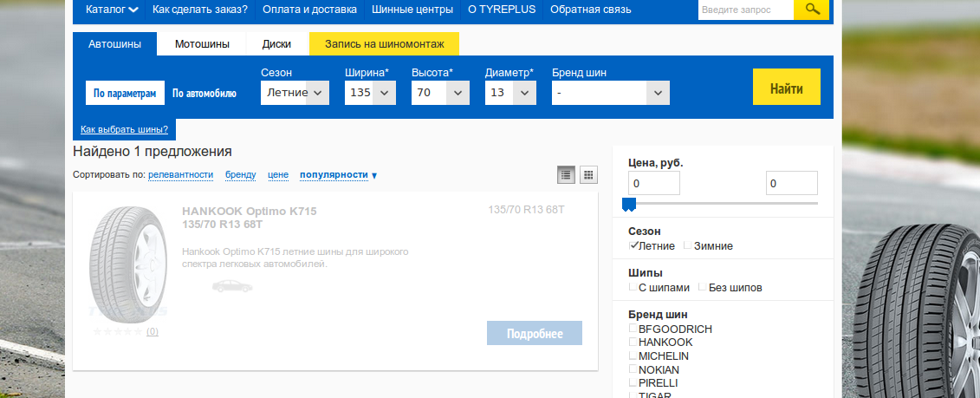Sort results by цене
The height and width of the screenshot is (398, 980).
(x=278, y=174)
